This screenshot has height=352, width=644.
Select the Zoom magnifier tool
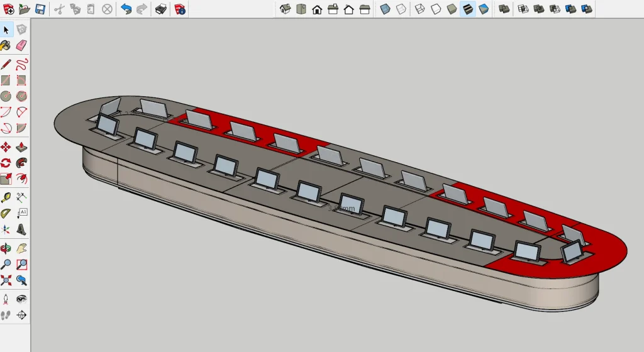pos(6,264)
